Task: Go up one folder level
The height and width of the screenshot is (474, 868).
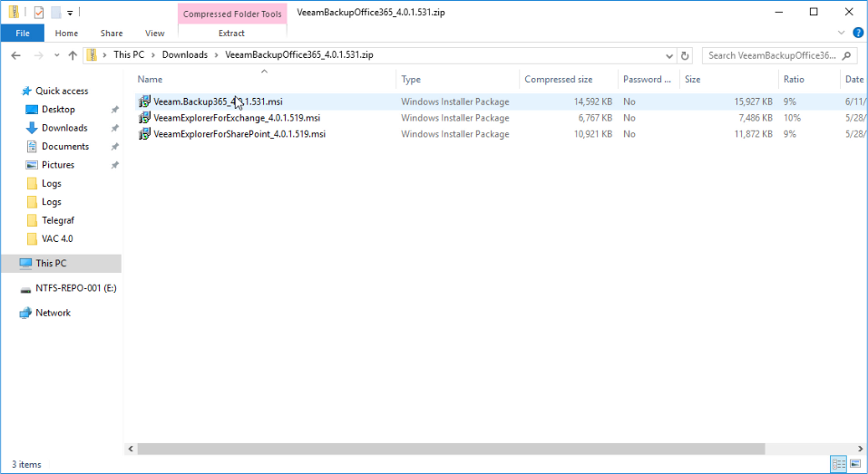Action: pos(73,55)
